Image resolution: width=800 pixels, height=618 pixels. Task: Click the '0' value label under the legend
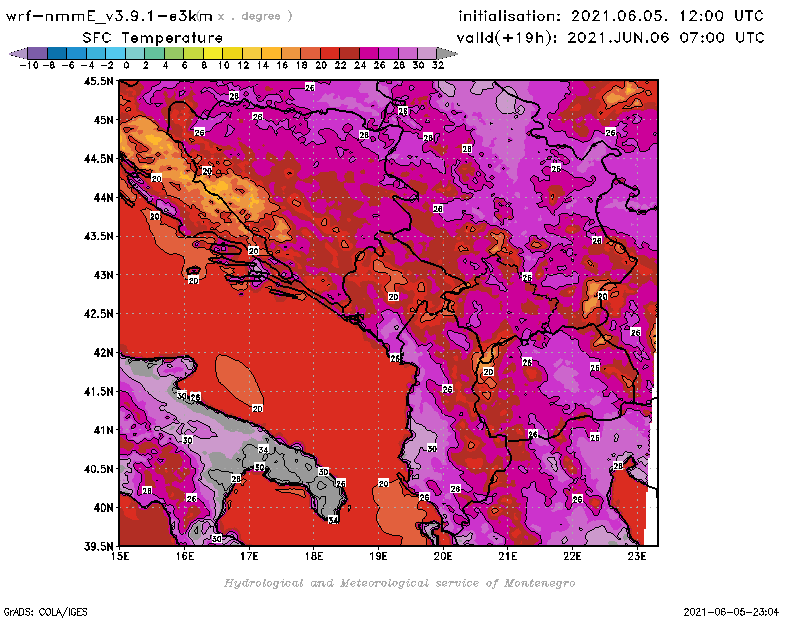126,66
